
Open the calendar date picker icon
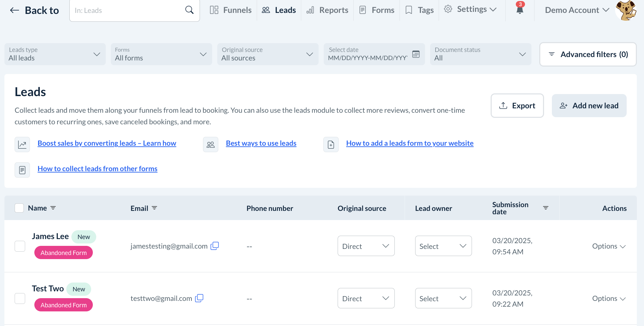[416, 54]
